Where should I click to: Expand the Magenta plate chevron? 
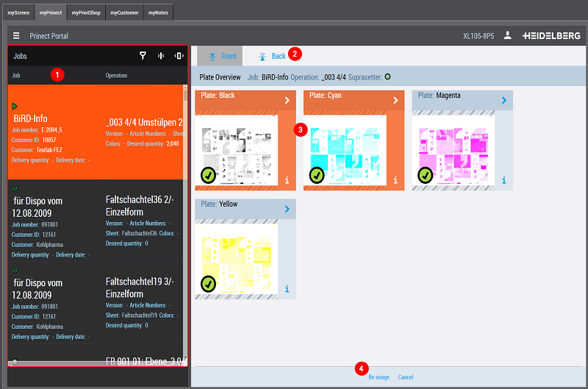point(503,101)
